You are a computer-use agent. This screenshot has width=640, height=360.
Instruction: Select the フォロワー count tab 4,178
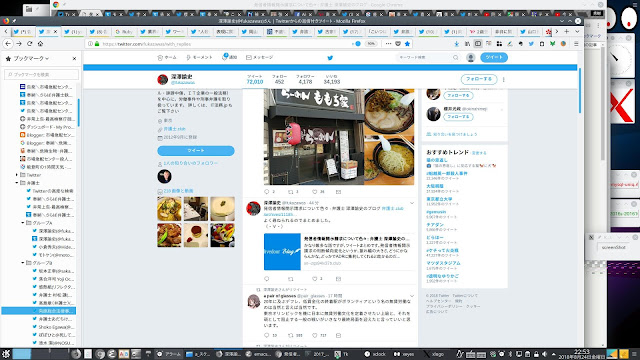[x=305, y=79]
